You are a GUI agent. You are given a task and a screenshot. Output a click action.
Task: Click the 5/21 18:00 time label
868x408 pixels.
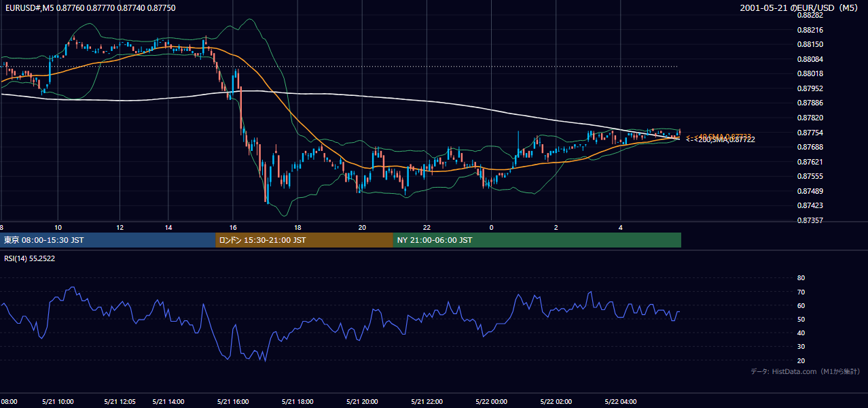(297, 401)
